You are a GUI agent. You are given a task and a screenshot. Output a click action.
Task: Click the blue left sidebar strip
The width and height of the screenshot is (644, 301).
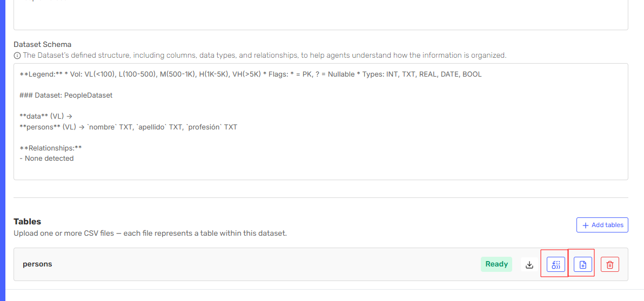pyautogui.click(x=2, y=150)
